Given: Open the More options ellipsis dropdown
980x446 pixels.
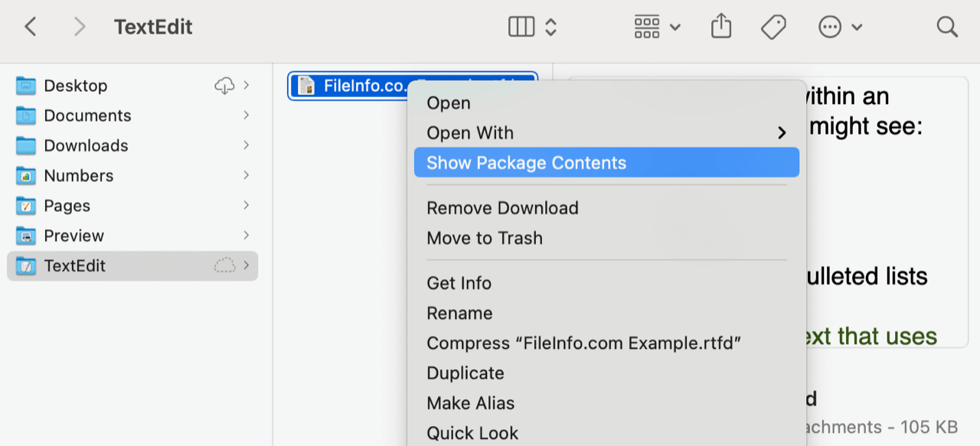Looking at the screenshot, I should click(831, 26).
